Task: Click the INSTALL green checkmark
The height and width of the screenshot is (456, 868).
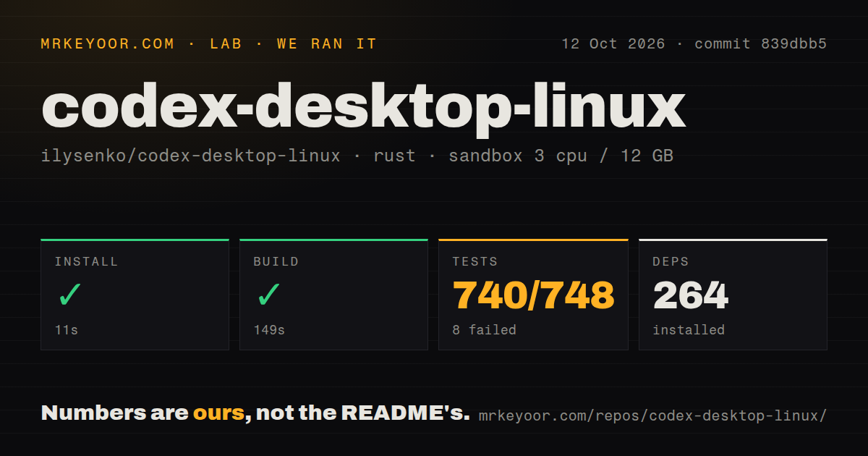Action: tap(69, 295)
